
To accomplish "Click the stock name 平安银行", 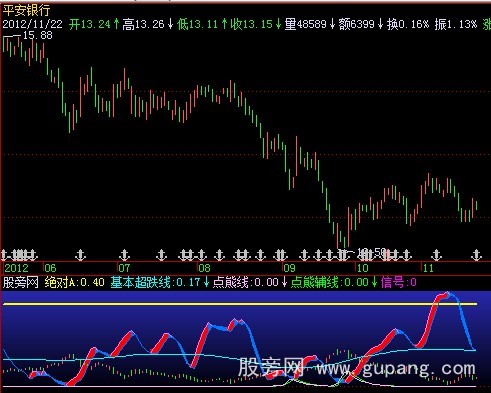I will tap(26, 11).
